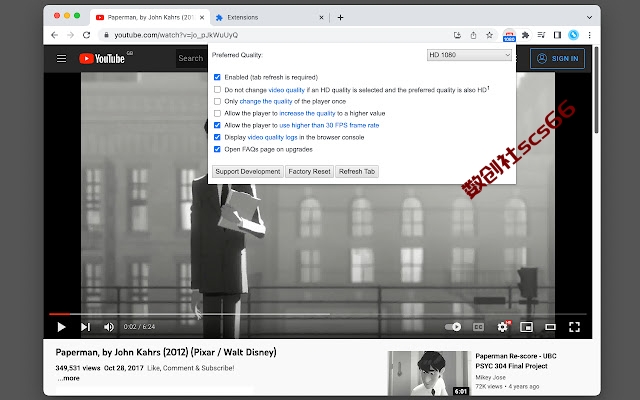This screenshot has height=400, width=640.
Task: Close the Extensions tab
Action: (321, 18)
